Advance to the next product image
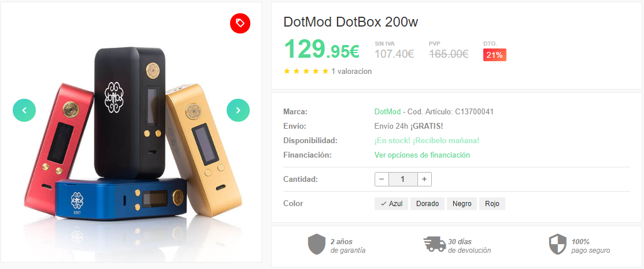Viewport: 644px width, 269px height. click(x=238, y=110)
